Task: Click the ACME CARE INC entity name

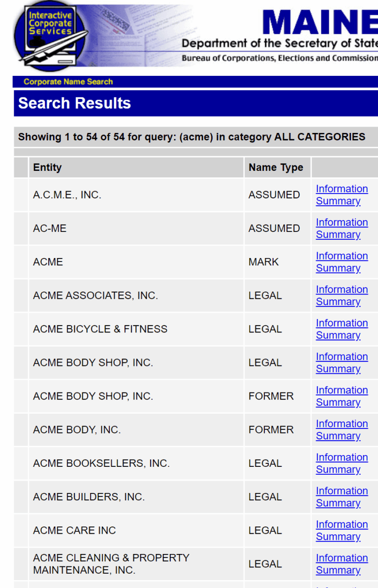Action: pyautogui.click(x=74, y=530)
